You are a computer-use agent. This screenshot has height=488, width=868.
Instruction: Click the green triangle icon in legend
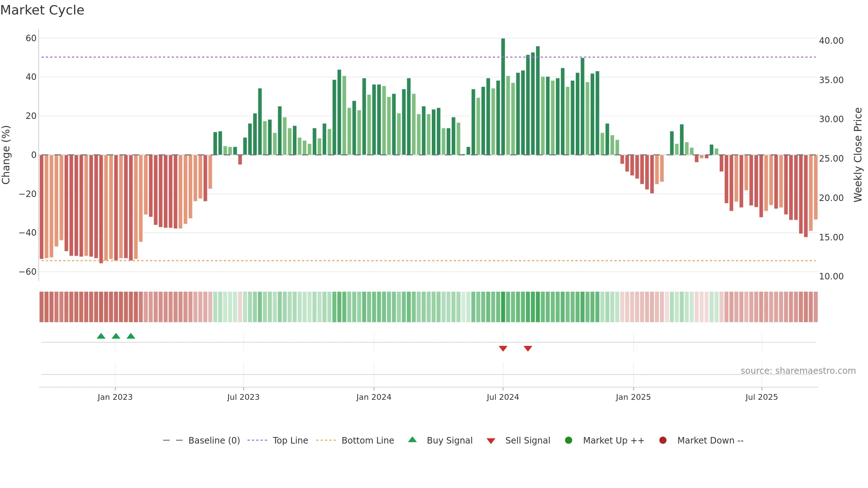[412, 440]
